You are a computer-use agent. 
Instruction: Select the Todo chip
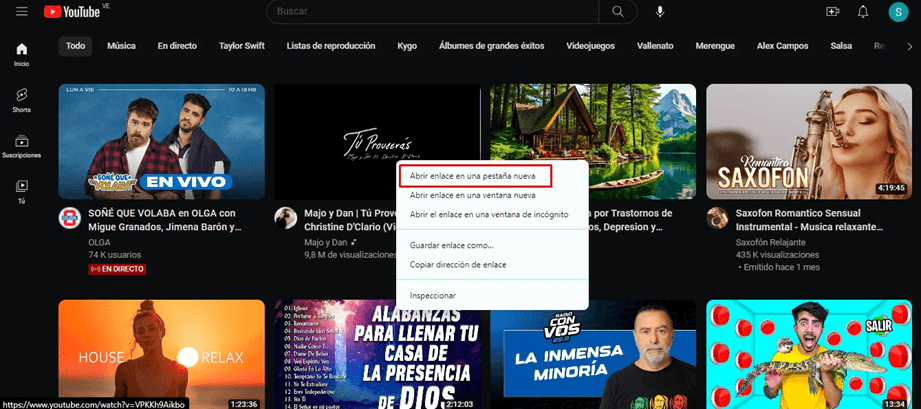(x=75, y=46)
